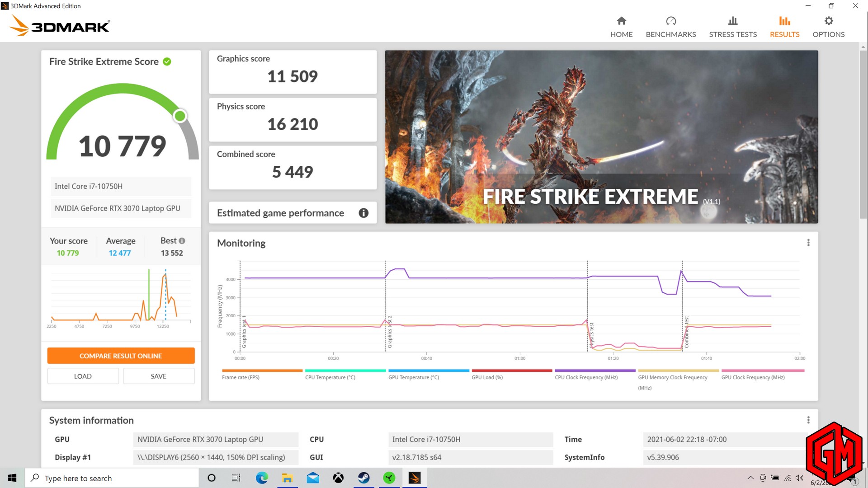Click the battery tray icon
The height and width of the screenshot is (488, 868).
[x=775, y=478]
